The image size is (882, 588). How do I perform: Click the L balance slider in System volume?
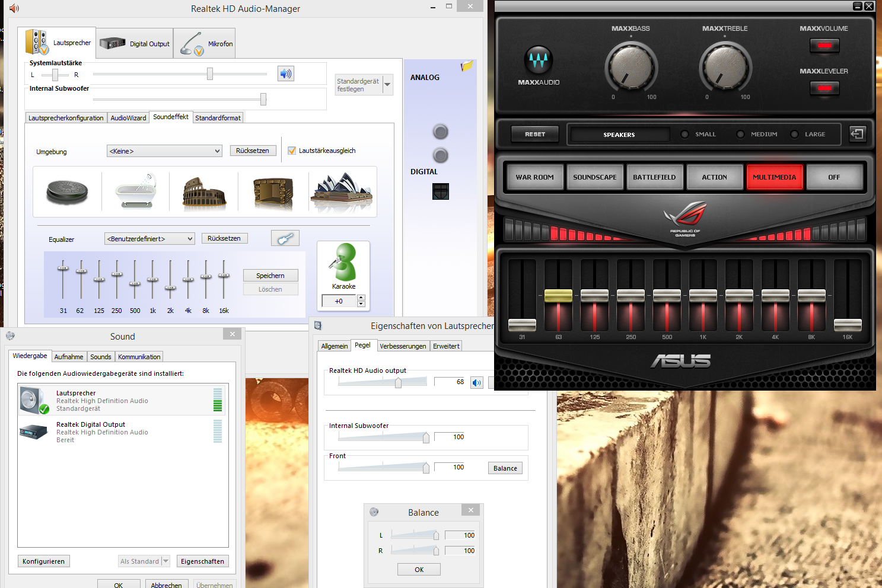point(55,75)
